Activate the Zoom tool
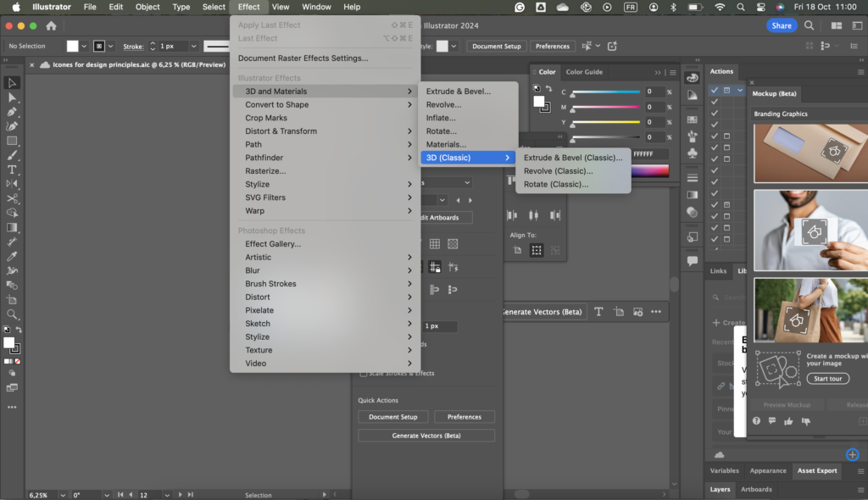868x500 pixels. tap(12, 314)
